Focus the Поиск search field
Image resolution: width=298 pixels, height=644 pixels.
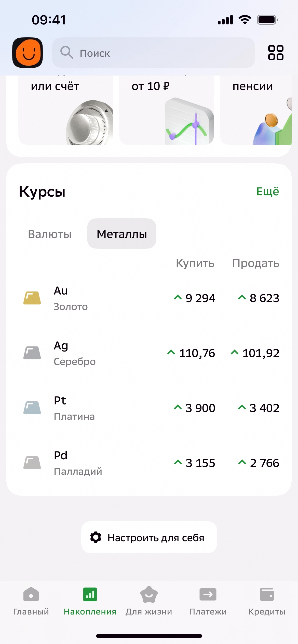coord(153,53)
